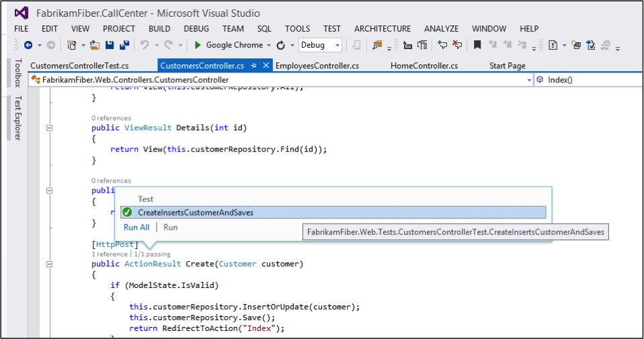The image size is (644, 339).
Task: Click '1/1 passing' CodeLens indicator
Action: [153, 254]
